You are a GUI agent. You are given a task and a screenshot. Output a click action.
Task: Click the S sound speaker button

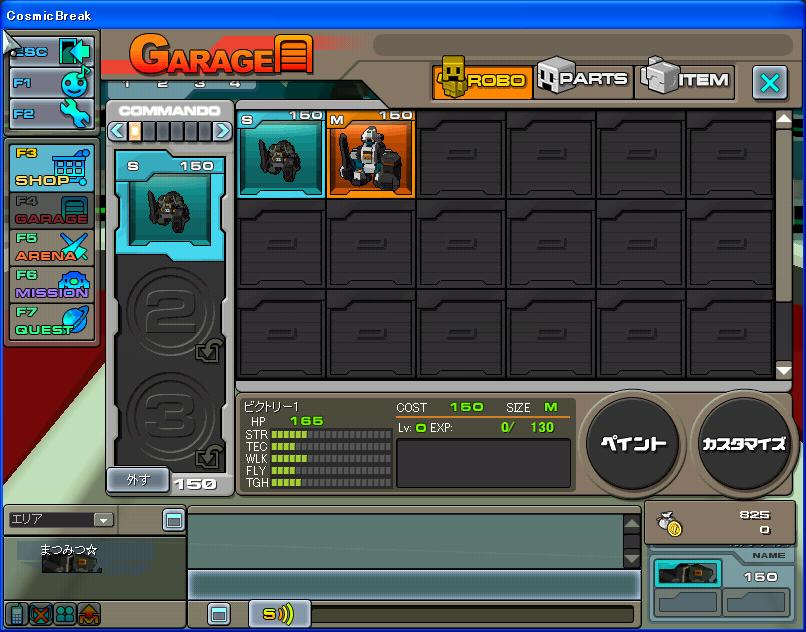(279, 613)
